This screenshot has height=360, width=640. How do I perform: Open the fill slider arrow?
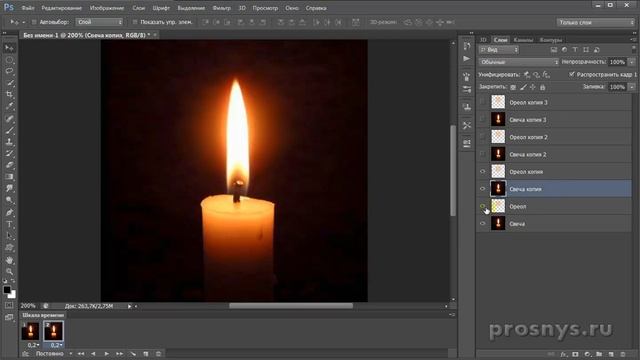click(632, 87)
